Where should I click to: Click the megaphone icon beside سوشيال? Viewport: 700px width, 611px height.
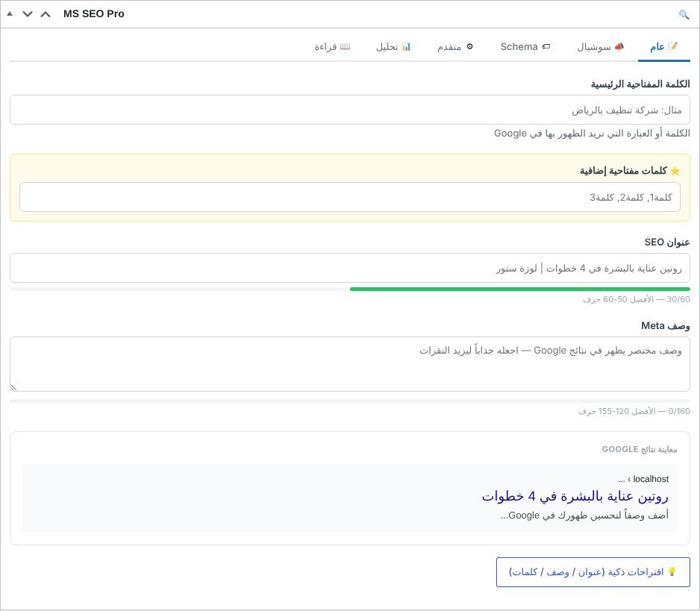click(x=619, y=46)
